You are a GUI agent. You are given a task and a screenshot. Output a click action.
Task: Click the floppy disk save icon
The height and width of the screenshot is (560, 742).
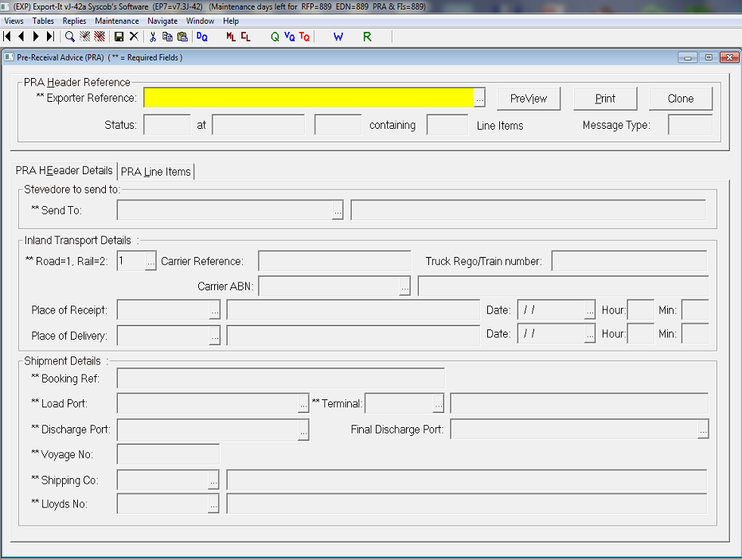coord(119,37)
